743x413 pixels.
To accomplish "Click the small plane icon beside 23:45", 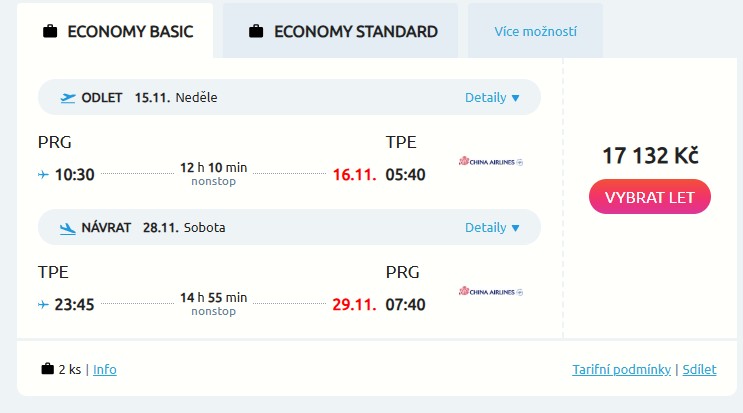I will [43, 304].
